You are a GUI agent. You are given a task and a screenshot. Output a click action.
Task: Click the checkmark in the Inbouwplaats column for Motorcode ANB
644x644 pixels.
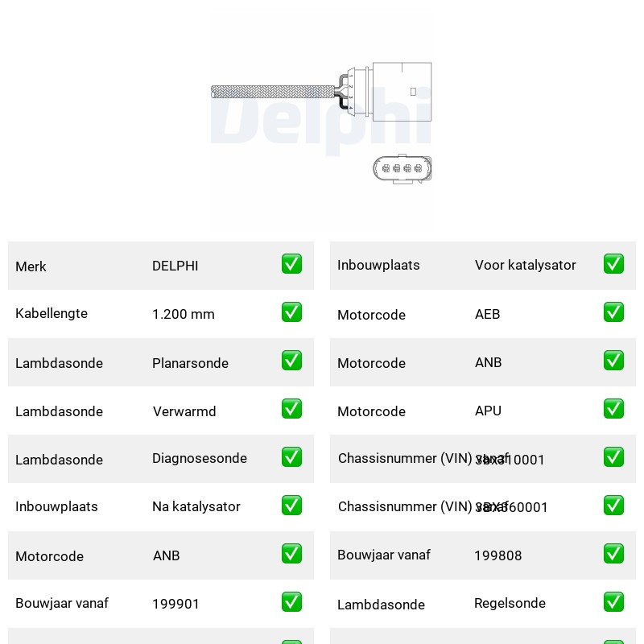pyautogui.click(x=613, y=360)
